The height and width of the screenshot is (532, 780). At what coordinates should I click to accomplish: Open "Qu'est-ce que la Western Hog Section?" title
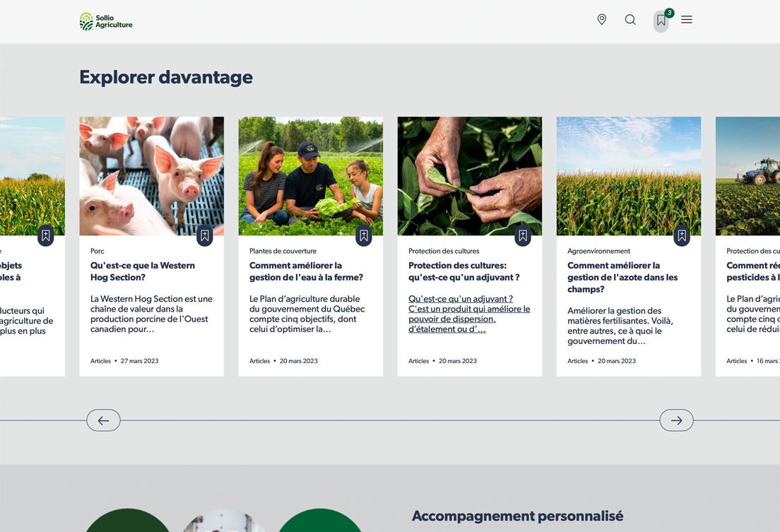[x=143, y=271]
